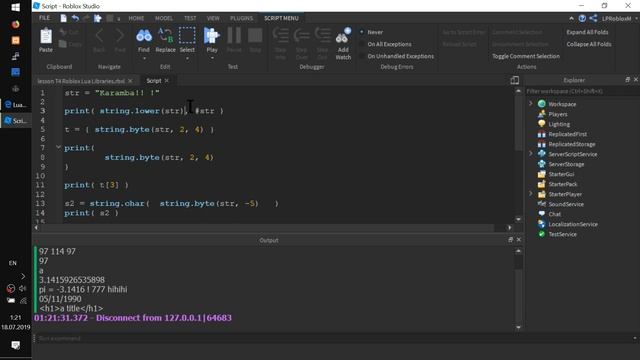Screen dimensions: 640x360
Task: Click Collapse All Folds
Action: 589,44
